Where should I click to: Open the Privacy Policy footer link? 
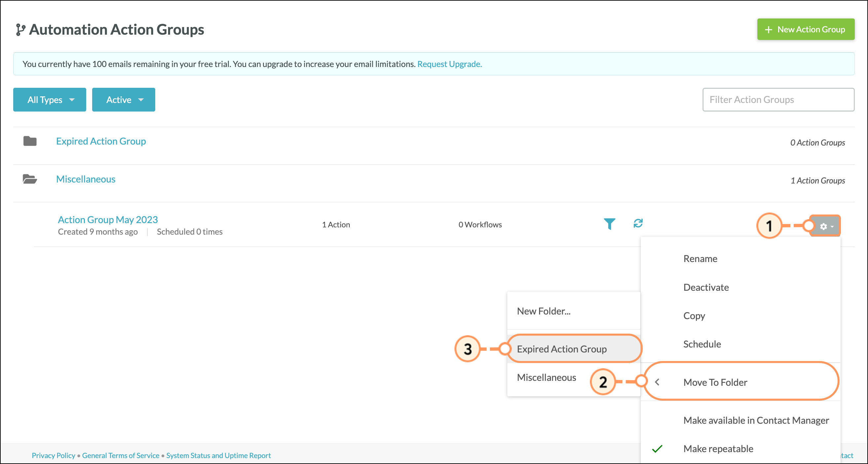tap(53, 455)
